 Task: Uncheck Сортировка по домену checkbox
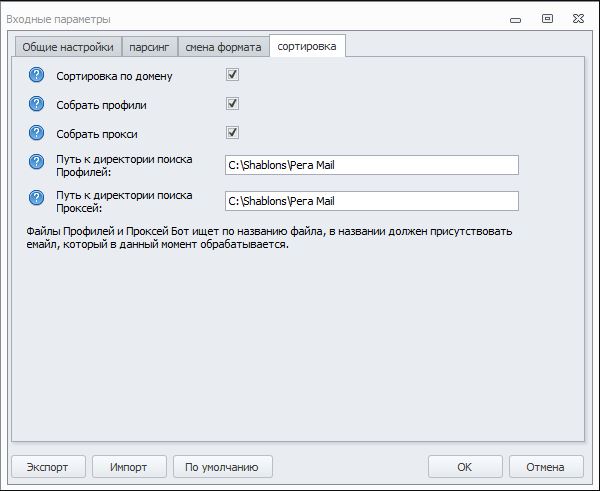[x=232, y=74]
